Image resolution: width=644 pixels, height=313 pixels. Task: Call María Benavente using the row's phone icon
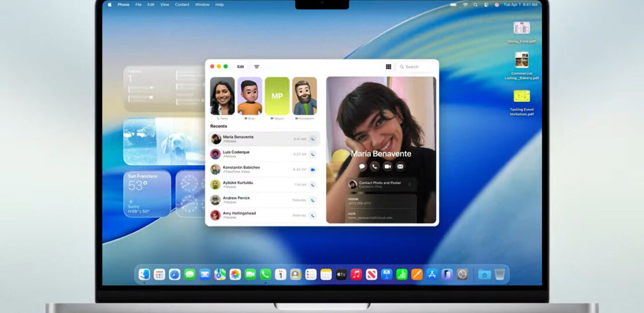click(x=313, y=139)
